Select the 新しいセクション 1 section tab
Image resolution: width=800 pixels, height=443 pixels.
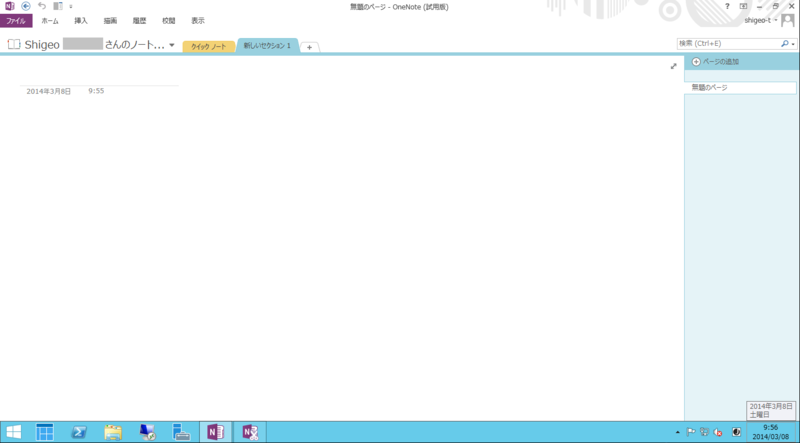click(267, 45)
